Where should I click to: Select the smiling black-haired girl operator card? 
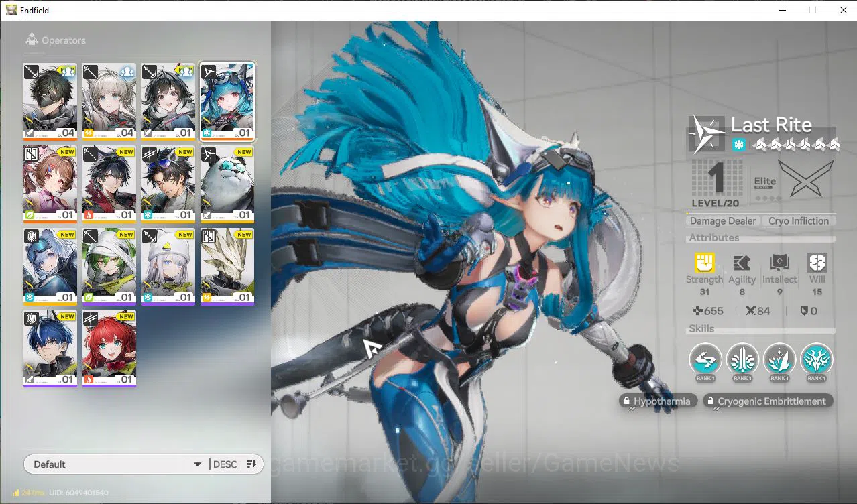point(168,102)
